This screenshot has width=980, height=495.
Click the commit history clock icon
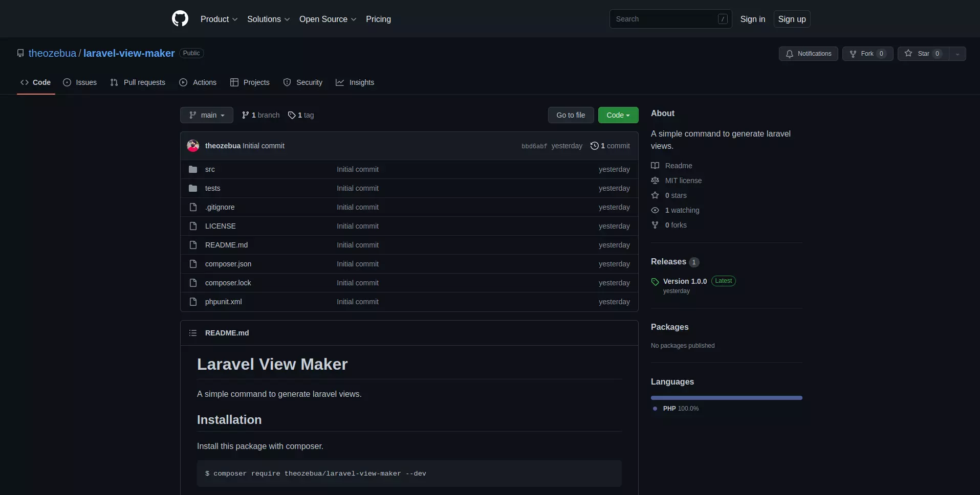click(x=594, y=146)
